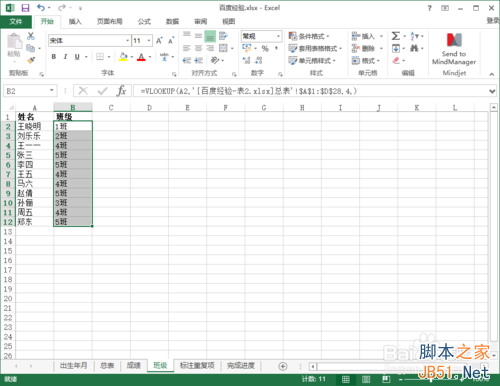Click the Undo arrow icon
Viewport: 500px width, 386px height.
pos(41,7)
